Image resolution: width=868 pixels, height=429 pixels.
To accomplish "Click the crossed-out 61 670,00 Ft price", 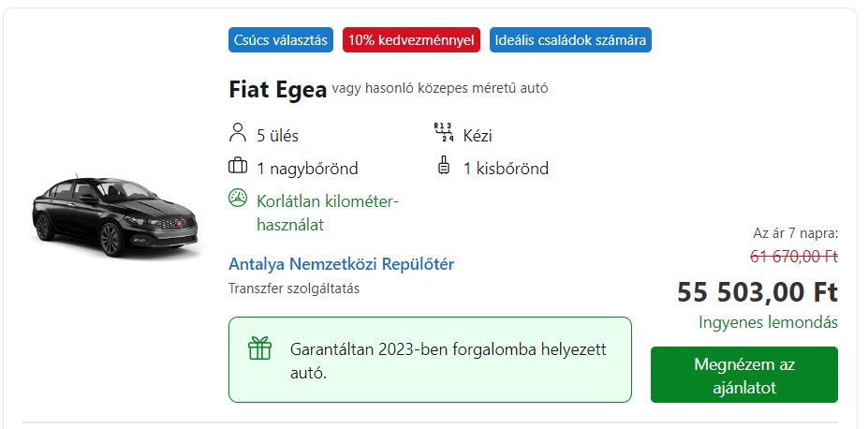I will pyautogui.click(x=794, y=257).
